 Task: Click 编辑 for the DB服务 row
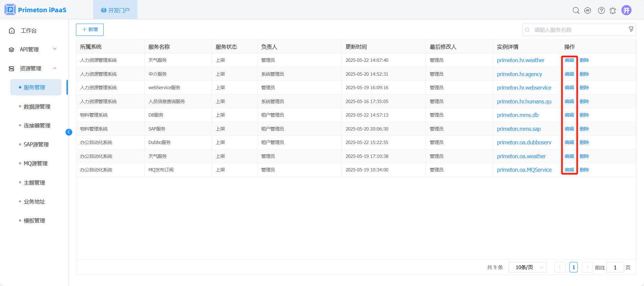[x=569, y=115]
